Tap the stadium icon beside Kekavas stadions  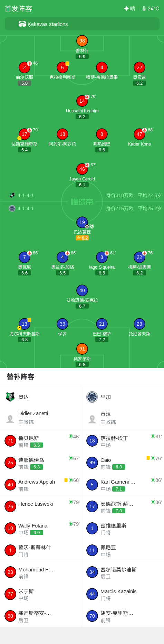tap(22, 24)
